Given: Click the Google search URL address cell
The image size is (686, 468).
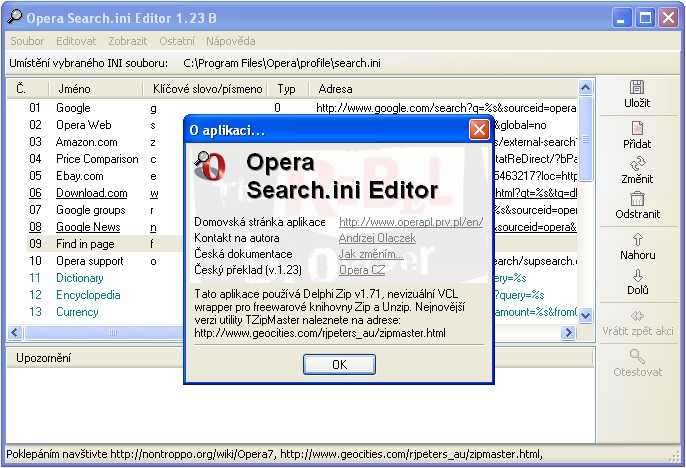Looking at the screenshot, I should [x=446, y=108].
